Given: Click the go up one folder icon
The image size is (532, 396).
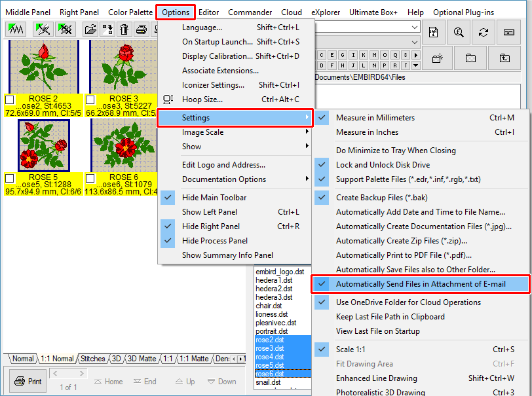Looking at the screenshot, I should (504, 58).
